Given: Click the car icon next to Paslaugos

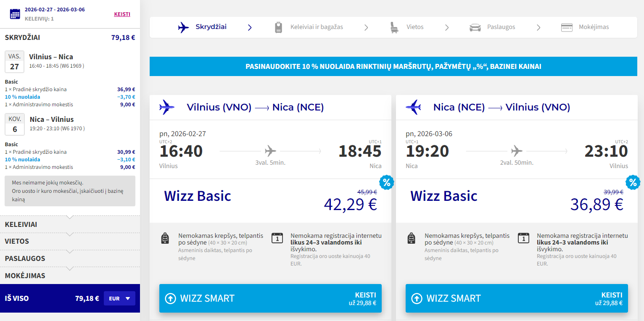Looking at the screenshot, I should click(x=475, y=27).
